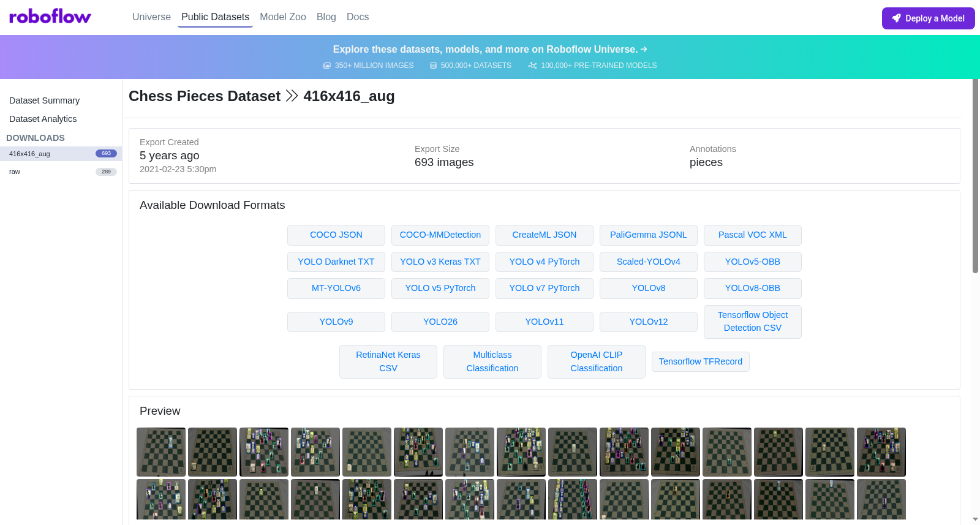Click the images icon beside 350+ MILLION IMAGES
This screenshot has height=525, width=980.
(x=327, y=66)
